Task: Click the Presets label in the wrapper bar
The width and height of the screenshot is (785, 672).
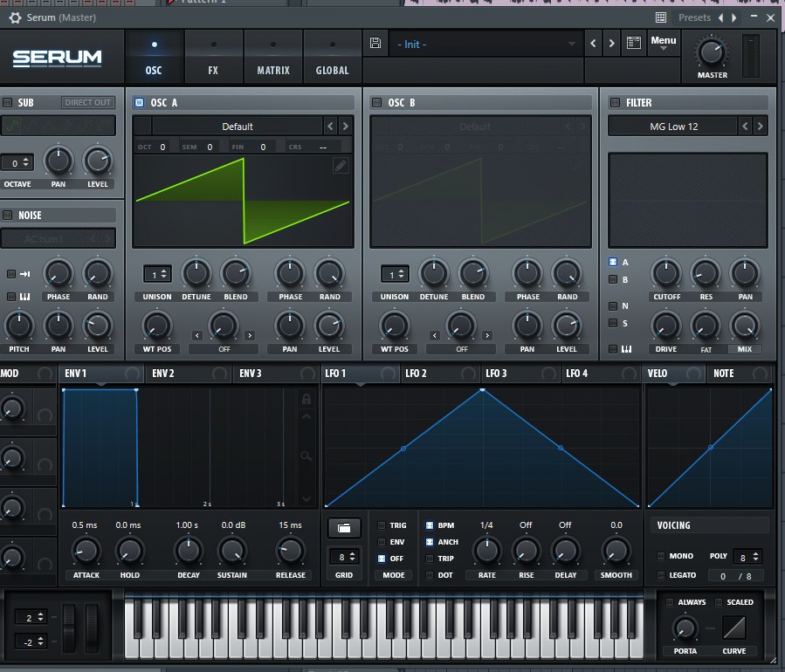Action: [694, 17]
